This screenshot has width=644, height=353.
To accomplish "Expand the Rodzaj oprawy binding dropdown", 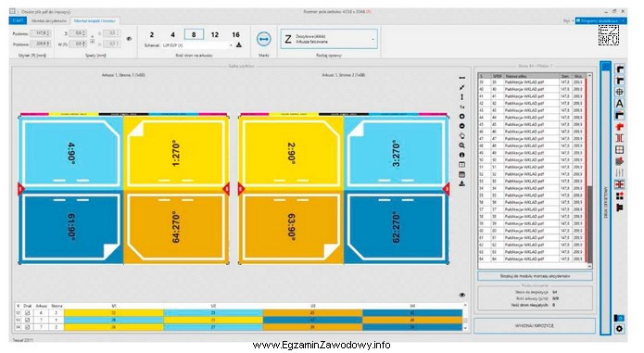I will tap(329, 39).
